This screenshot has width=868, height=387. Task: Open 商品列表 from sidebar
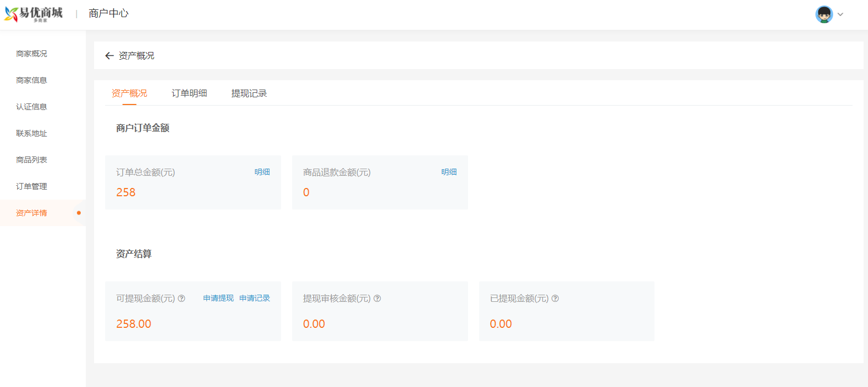pos(32,160)
